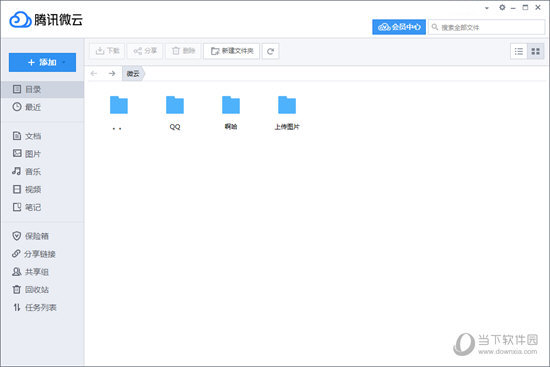Viewport: 550px width, 367px height.
Task: Open title bar dropdown arrow menu
Action: [x=487, y=8]
